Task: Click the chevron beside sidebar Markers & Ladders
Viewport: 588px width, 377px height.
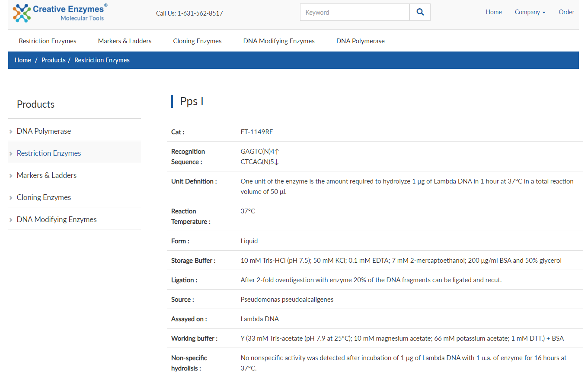Action: coord(11,176)
